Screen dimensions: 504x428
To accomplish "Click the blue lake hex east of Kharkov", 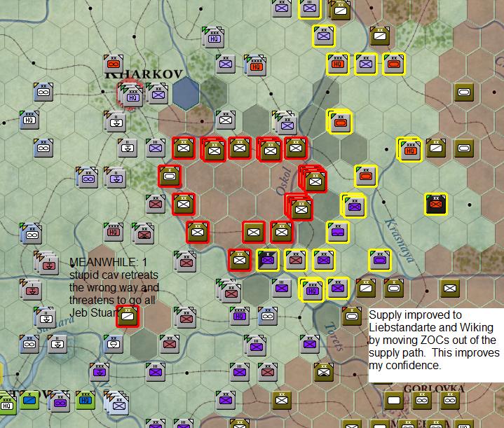I will (186, 92).
